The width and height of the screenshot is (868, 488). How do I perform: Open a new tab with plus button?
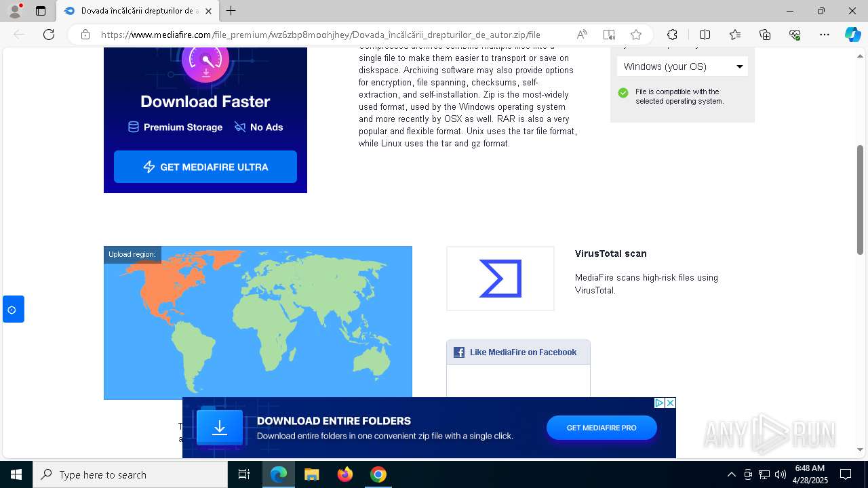coord(231,11)
